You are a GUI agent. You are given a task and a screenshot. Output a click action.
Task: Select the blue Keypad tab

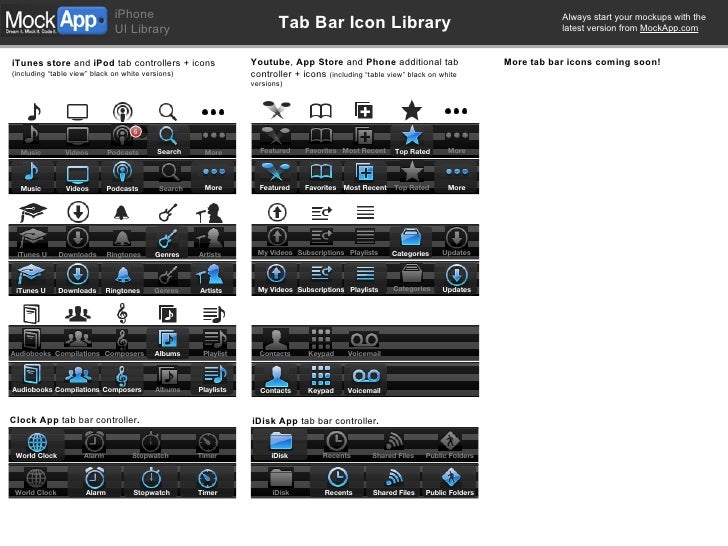[321, 379]
